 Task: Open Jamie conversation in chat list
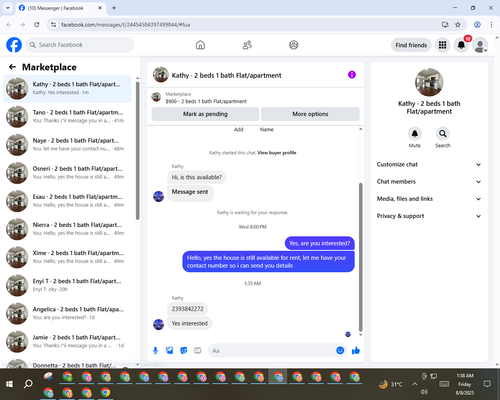coord(68,342)
